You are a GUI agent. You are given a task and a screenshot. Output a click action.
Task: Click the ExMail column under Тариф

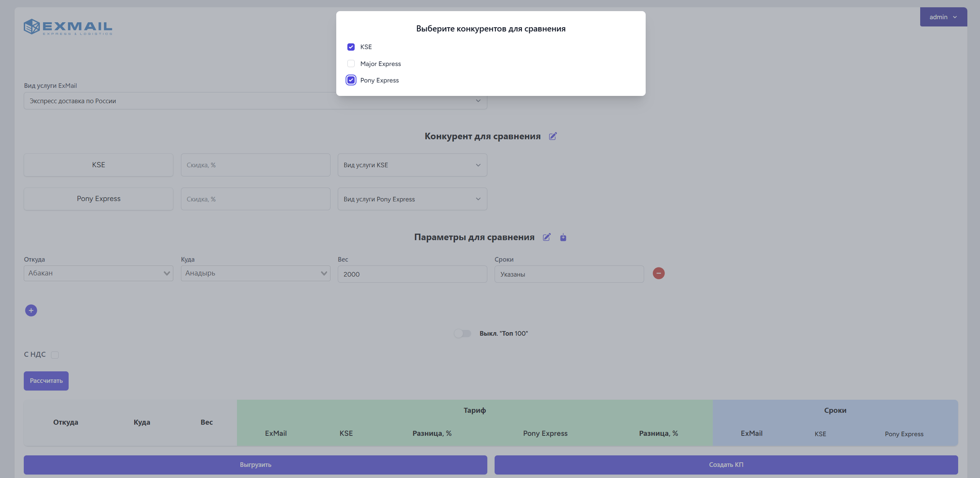tap(276, 433)
